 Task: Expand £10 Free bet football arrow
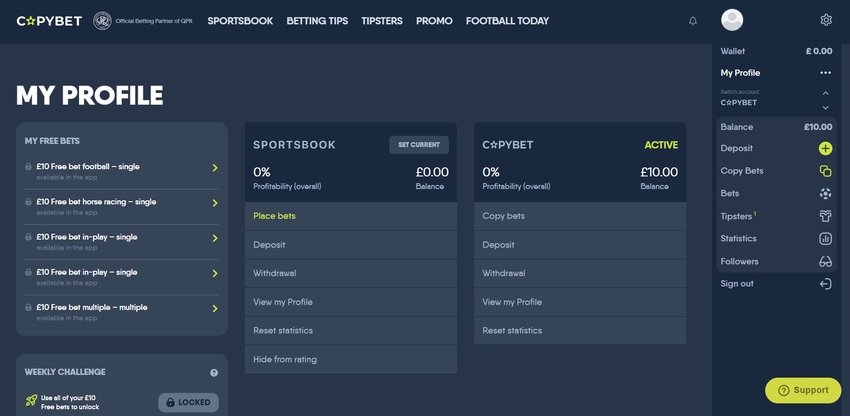pyautogui.click(x=215, y=168)
